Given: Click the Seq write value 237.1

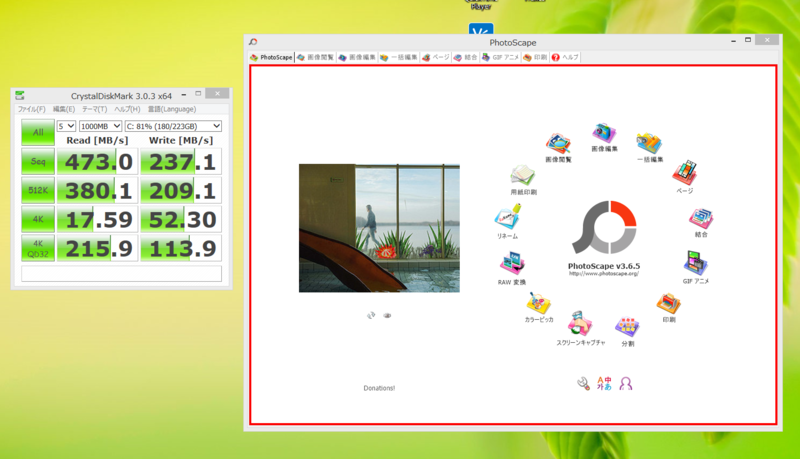Looking at the screenshot, I should [181, 162].
